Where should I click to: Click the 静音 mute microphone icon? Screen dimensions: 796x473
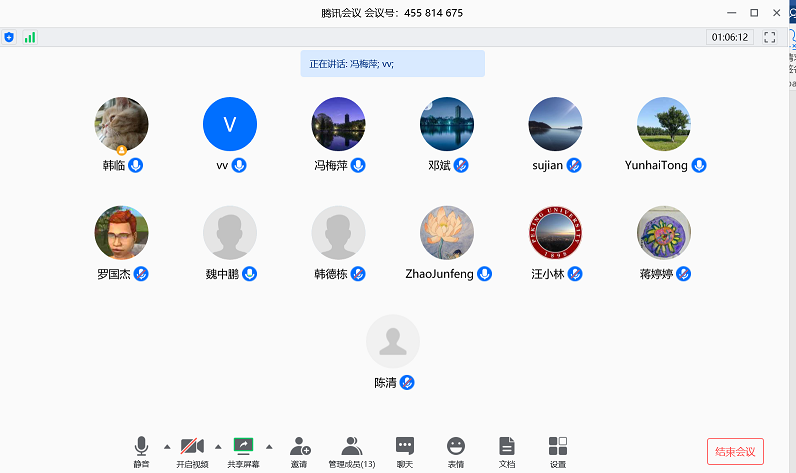click(x=141, y=446)
